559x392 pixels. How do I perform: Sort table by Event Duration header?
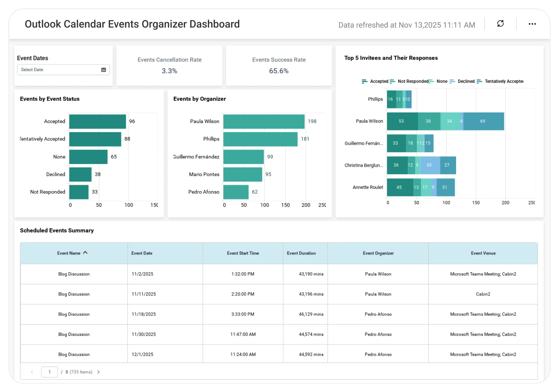305,253
